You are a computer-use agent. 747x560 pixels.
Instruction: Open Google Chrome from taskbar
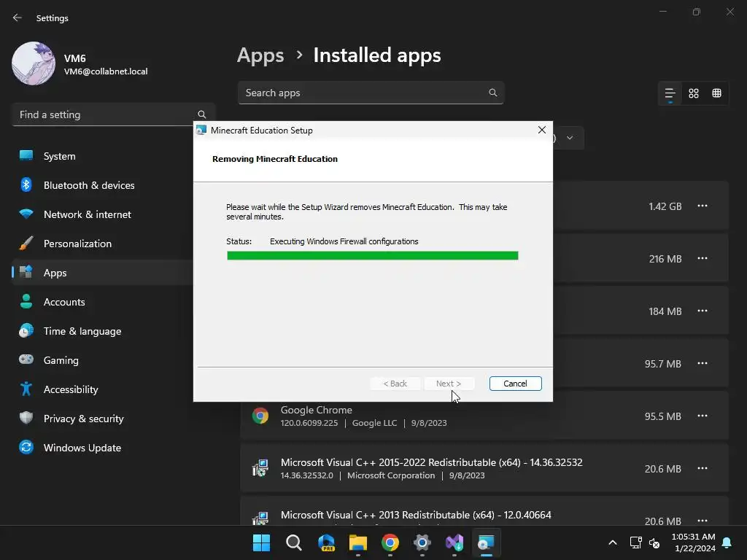[x=390, y=542]
